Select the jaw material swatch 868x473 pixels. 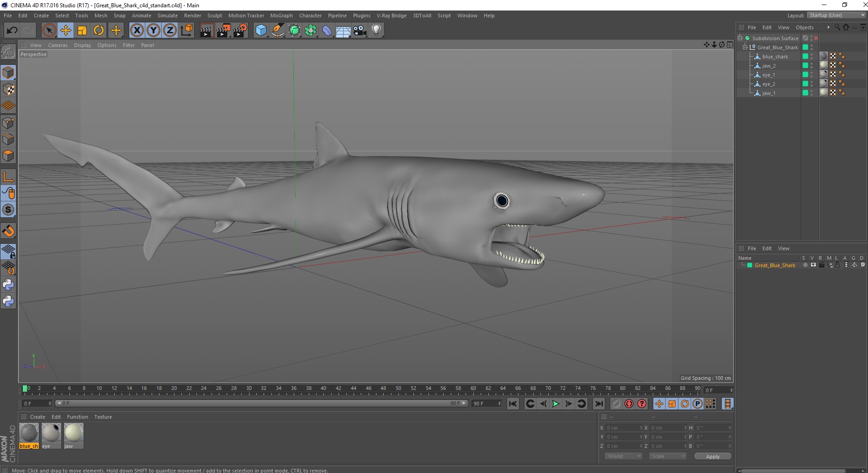[74, 436]
